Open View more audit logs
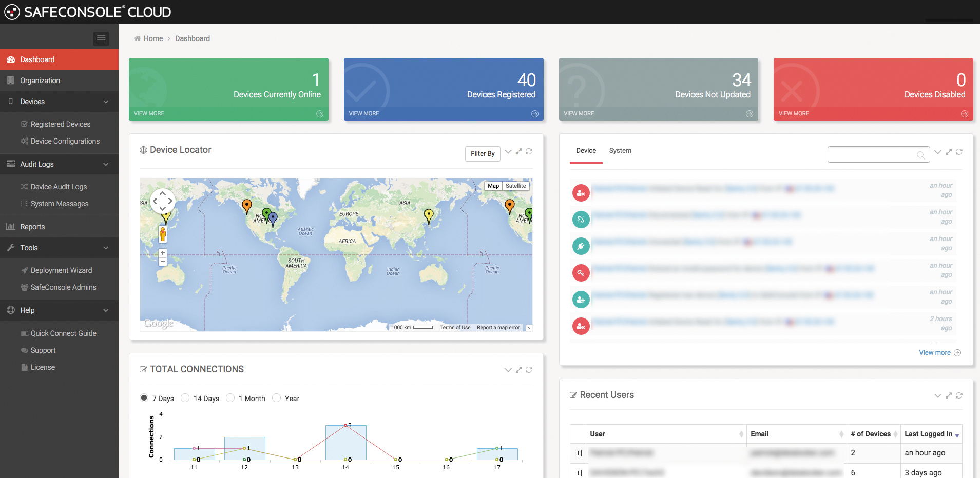980x478 pixels. pos(939,353)
